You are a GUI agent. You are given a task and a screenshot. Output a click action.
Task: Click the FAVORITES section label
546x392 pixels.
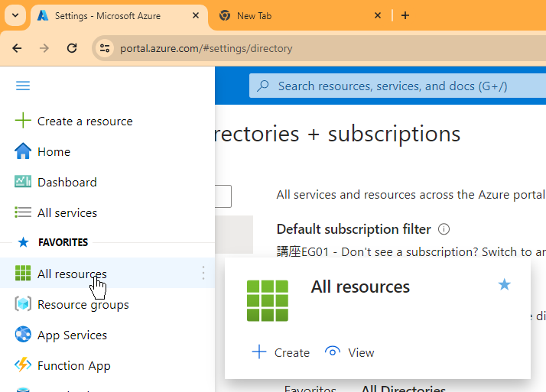(63, 242)
